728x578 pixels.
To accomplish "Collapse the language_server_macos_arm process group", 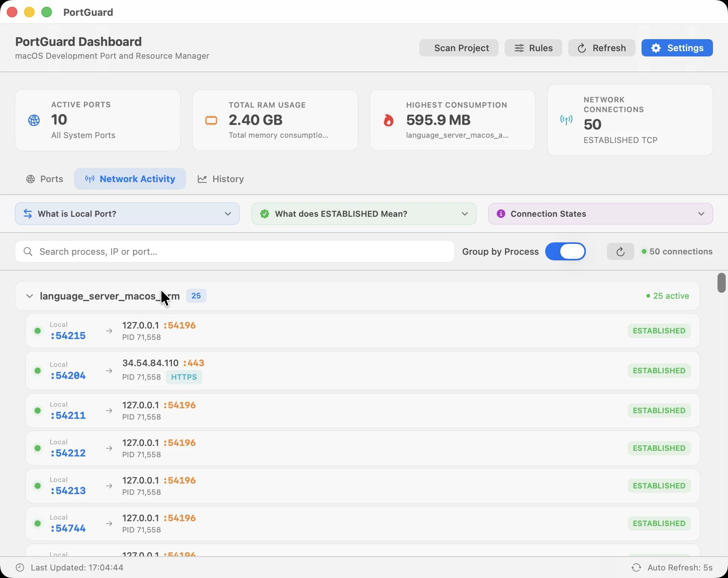I will point(29,296).
